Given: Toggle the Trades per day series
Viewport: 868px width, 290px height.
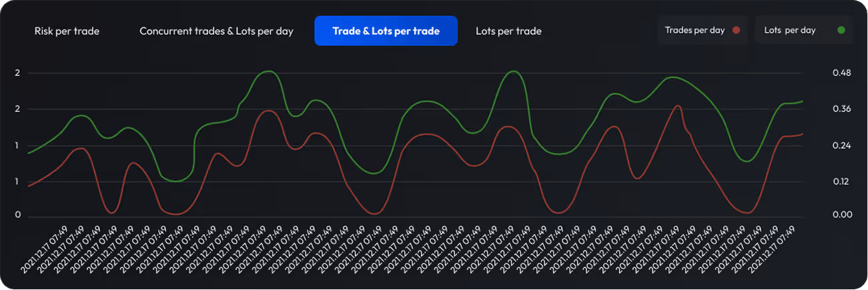Looking at the screenshot, I should pyautogui.click(x=702, y=30).
